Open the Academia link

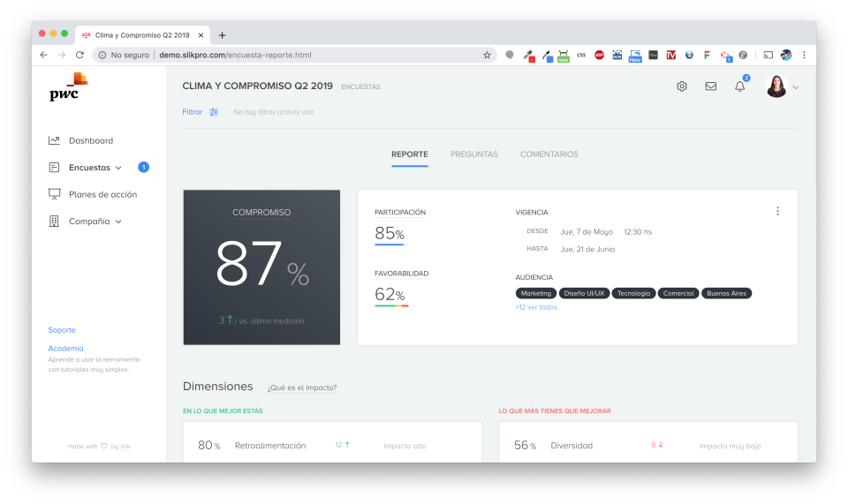(x=65, y=349)
